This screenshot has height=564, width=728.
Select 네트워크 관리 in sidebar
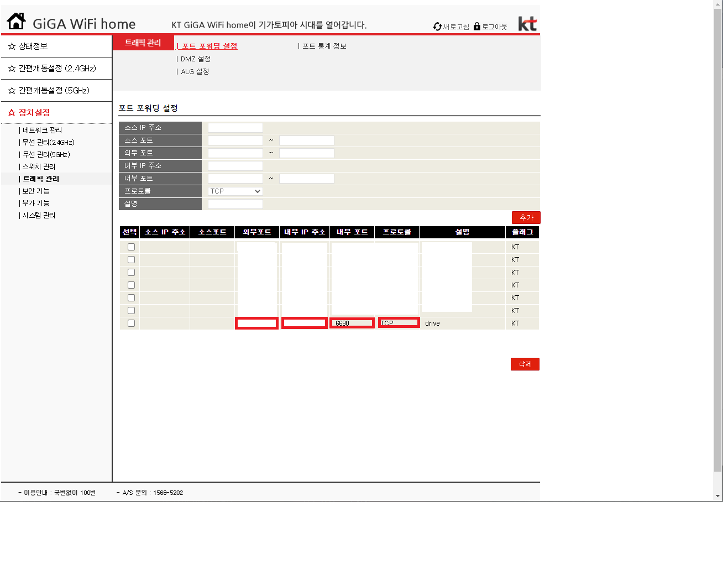[x=42, y=130]
